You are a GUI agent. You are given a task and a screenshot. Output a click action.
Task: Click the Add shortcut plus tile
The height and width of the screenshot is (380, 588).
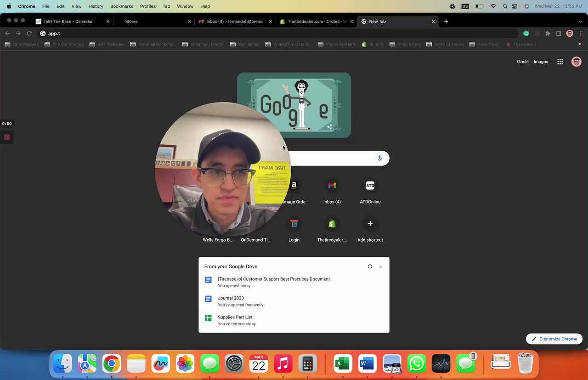370,230
